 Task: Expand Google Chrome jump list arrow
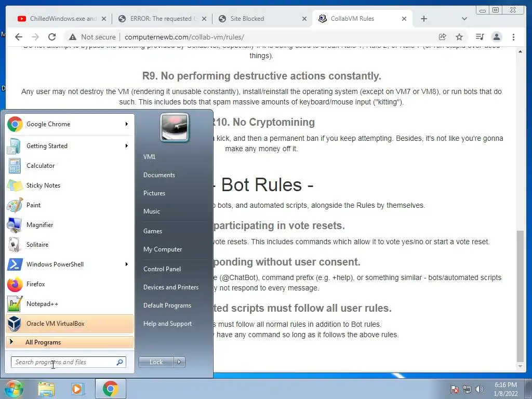point(127,124)
